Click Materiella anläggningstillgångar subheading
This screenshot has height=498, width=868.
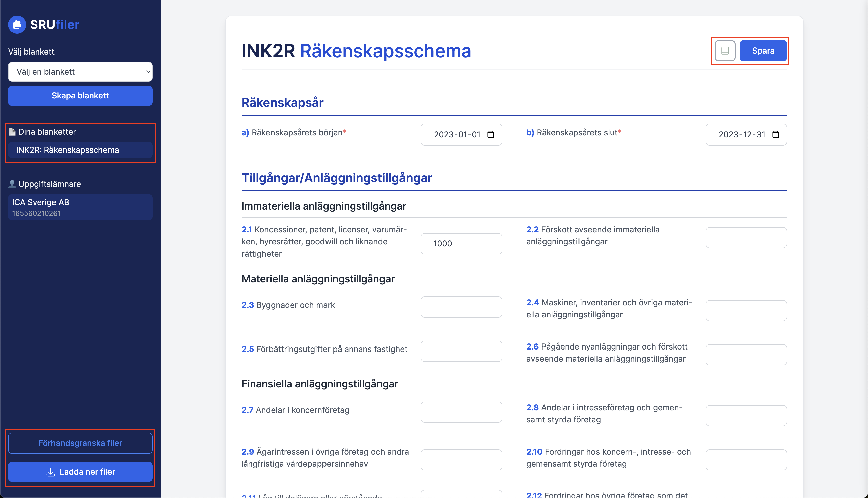tap(318, 279)
